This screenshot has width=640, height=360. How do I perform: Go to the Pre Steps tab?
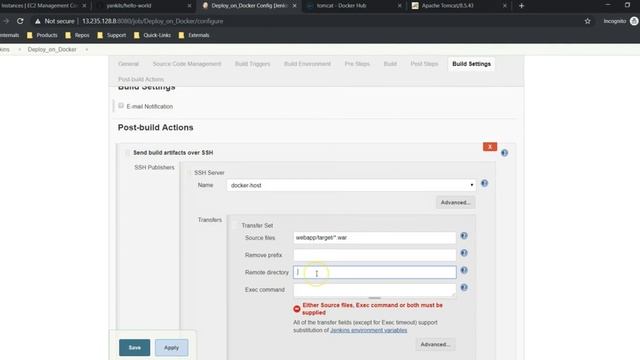click(x=357, y=64)
